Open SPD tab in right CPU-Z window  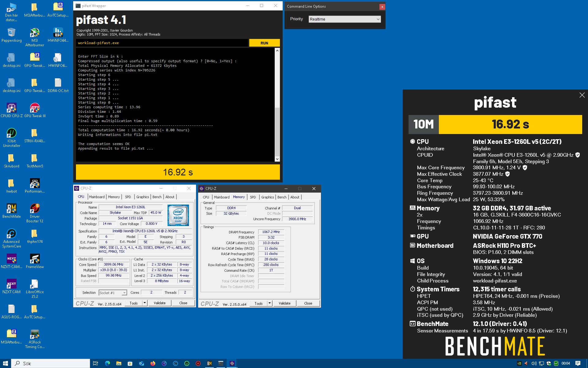click(x=253, y=197)
